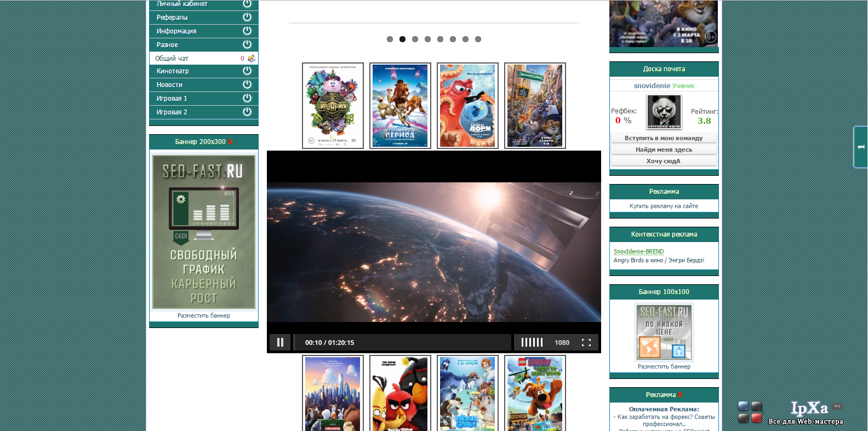Click Разместить баннер under 200x300 banner
868x431 pixels.
[x=204, y=315]
